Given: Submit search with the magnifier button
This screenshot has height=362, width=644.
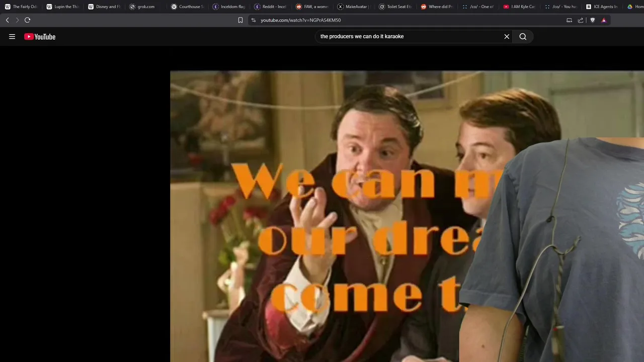Looking at the screenshot, I should pyautogui.click(x=523, y=36).
